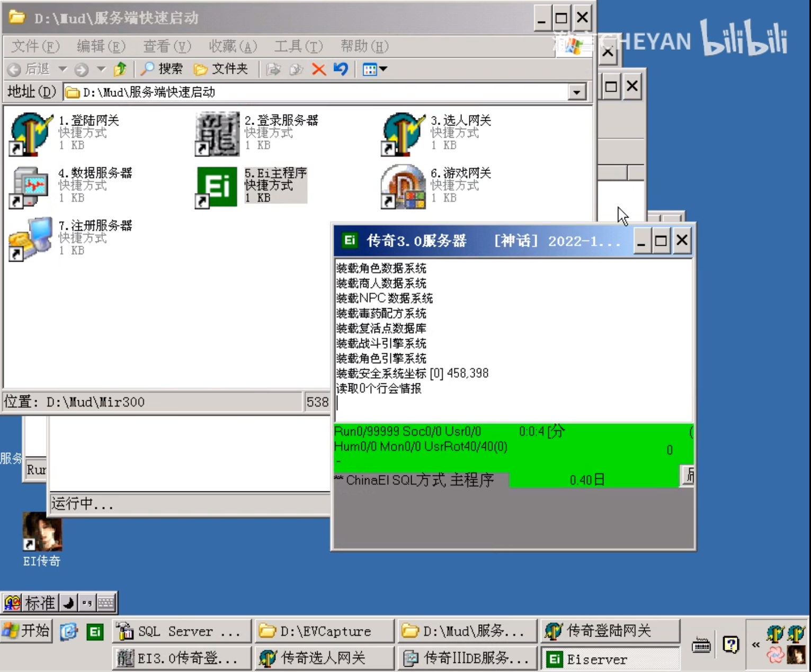
Task: Toggle the 文件夹 folders pane button
Action: coord(221,69)
